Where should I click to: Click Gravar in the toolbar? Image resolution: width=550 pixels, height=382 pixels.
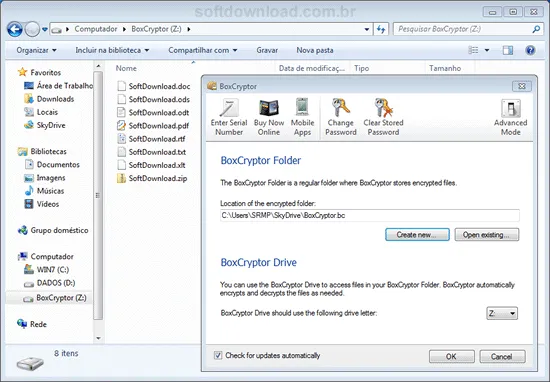coord(267,50)
